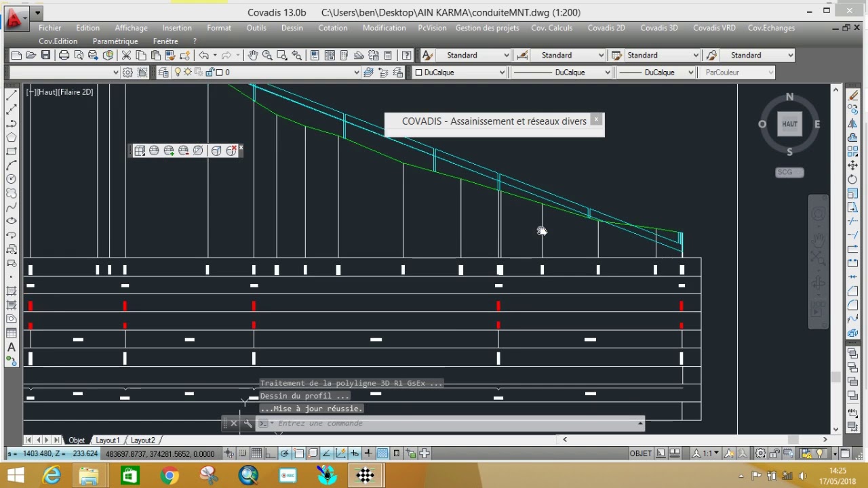Screen dimensions: 868x488
Task: Open the object color DuCalque selector
Action: [x=459, y=73]
